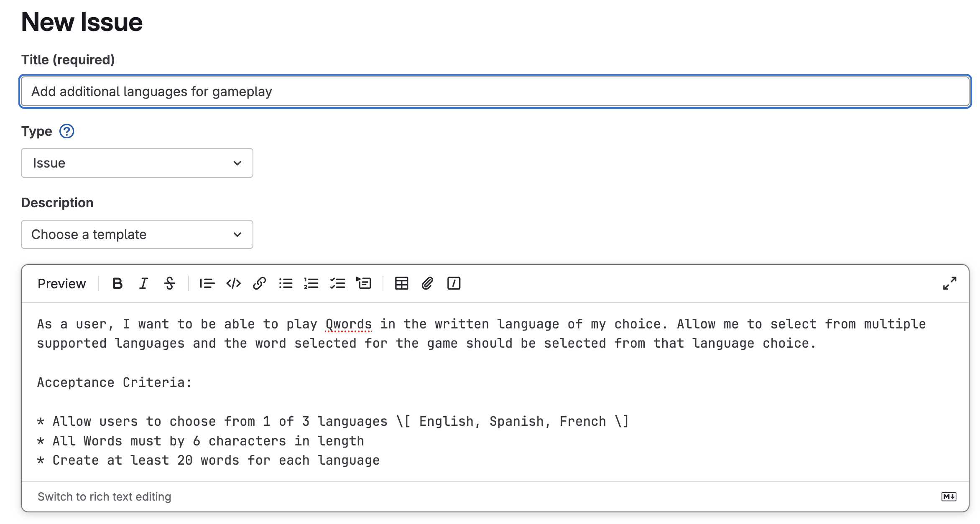This screenshot has height=524, width=980.
Task: Switch to the Preview tab
Action: coord(61,283)
